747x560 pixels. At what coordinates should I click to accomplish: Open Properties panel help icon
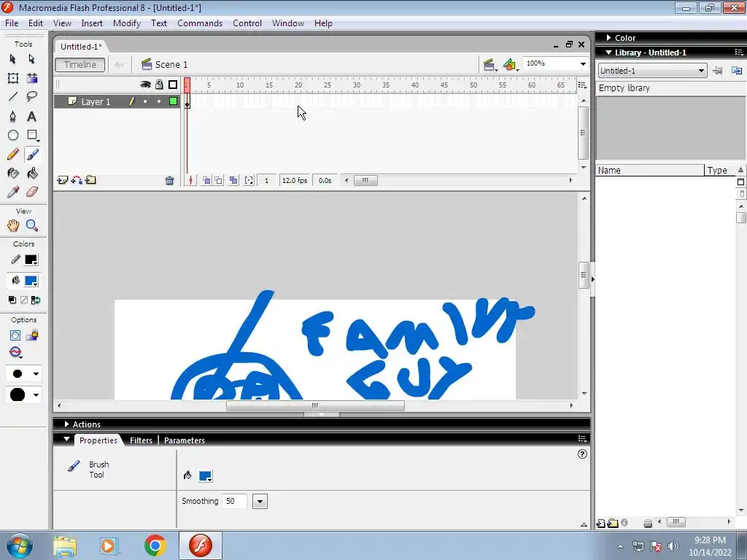coord(582,454)
